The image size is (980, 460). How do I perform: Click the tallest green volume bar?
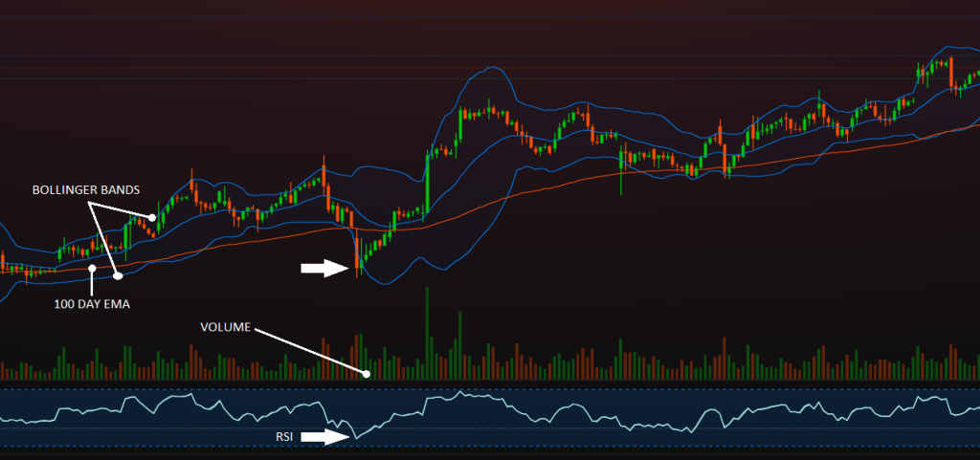(427, 333)
